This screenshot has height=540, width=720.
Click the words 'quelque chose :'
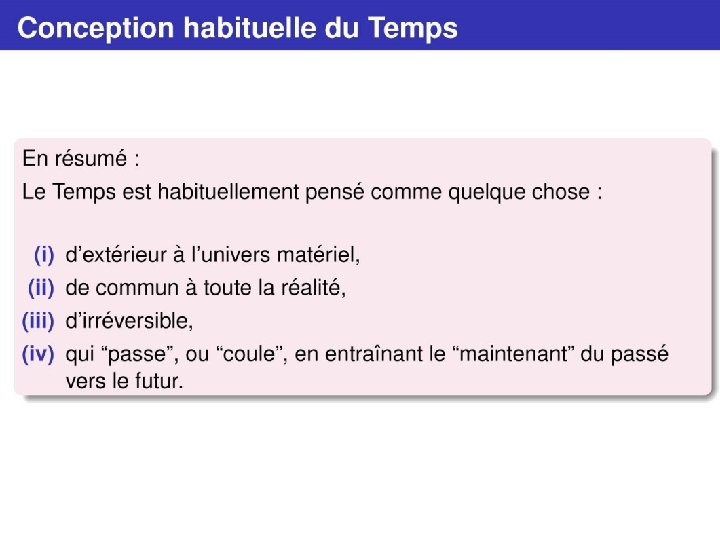click(x=525, y=192)
